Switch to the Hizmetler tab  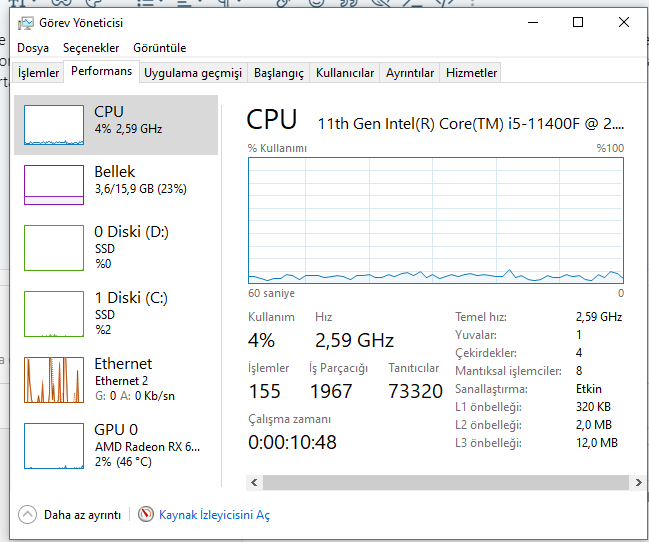pyautogui.click(x=471, y=73)
